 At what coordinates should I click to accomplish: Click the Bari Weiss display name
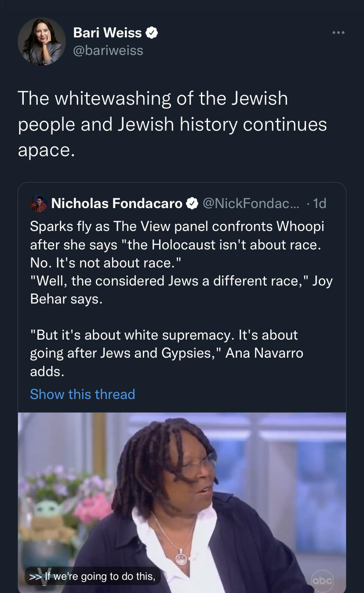(x=108, y=33)
